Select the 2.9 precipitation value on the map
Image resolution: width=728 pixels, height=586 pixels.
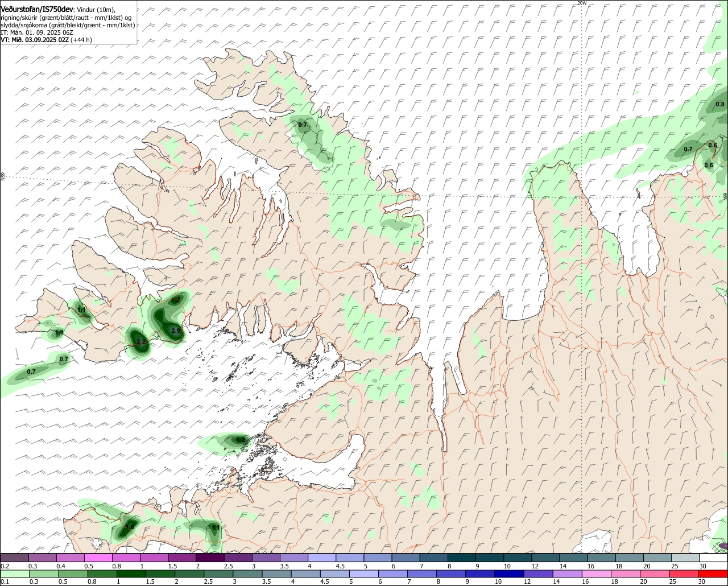coord(176,331)
